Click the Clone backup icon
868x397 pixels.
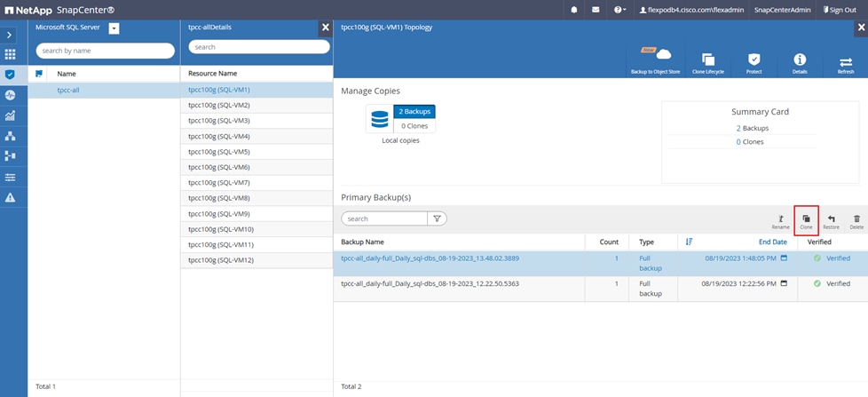coord(806,221)
